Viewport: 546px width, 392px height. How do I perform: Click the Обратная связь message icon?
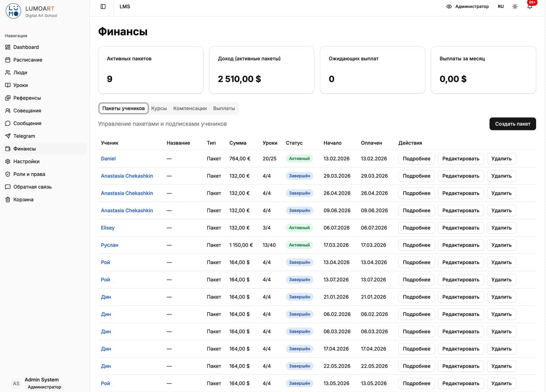tap(8, 187)
